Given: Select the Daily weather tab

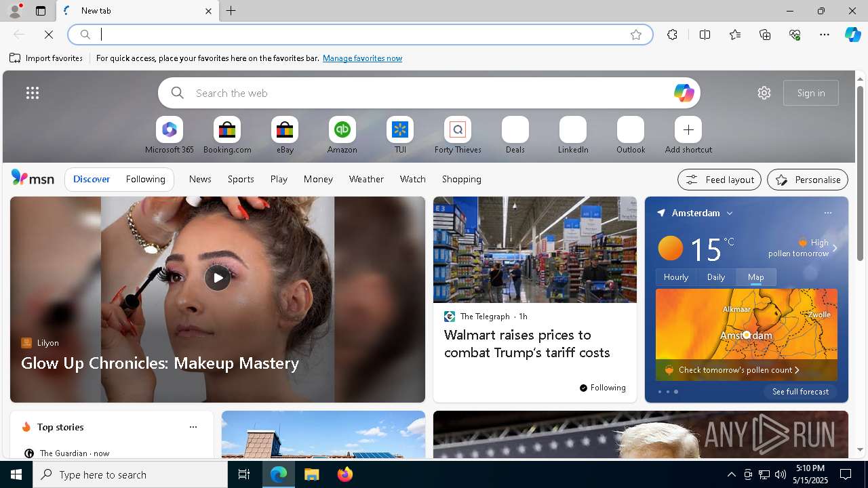Looking at the screenshot, I should tap(716, 277).
